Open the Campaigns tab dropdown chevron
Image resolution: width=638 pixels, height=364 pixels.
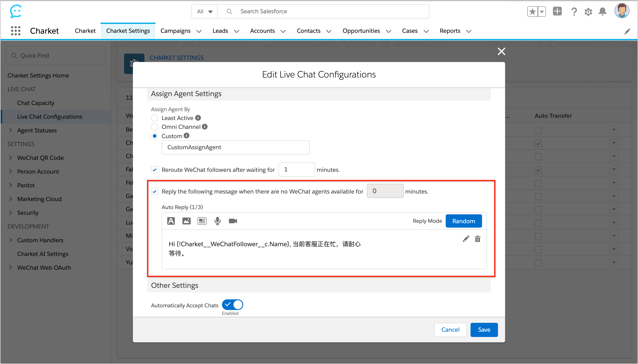pos(199,31)
